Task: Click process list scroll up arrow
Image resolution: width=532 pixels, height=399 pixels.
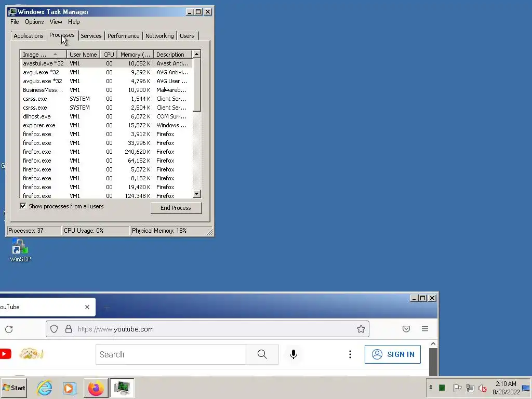Action: pos(197,54)
